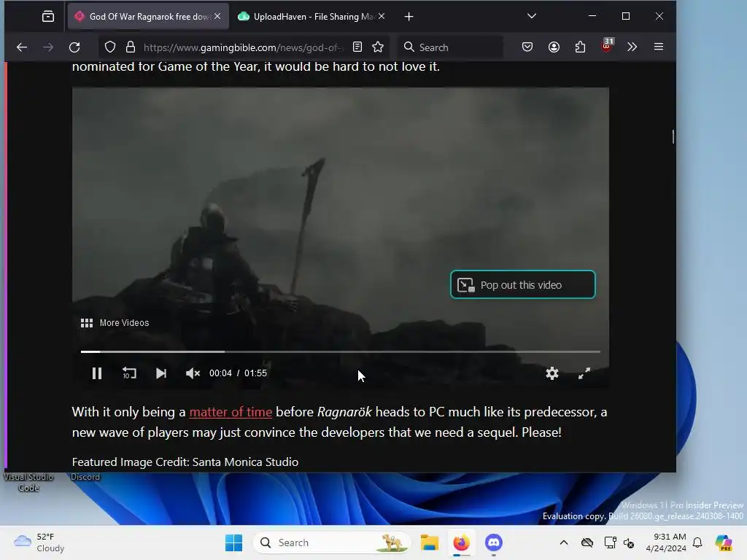
Task: Bookmark this page with star icon
Action: (378, 47)
